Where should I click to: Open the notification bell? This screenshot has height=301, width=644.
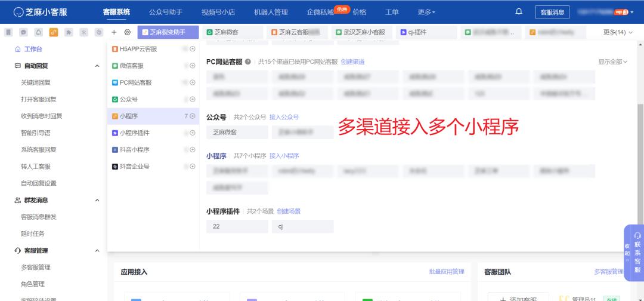click(x=519, y=11)
